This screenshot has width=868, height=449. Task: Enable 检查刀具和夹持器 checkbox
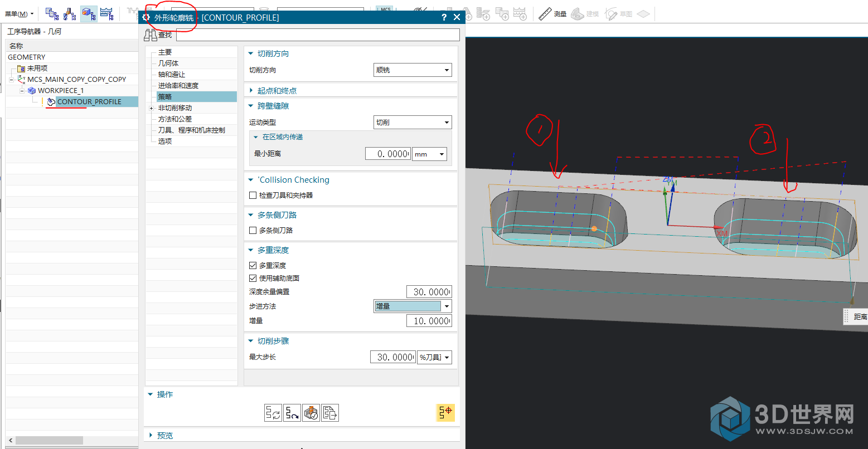tap(253, 196)
